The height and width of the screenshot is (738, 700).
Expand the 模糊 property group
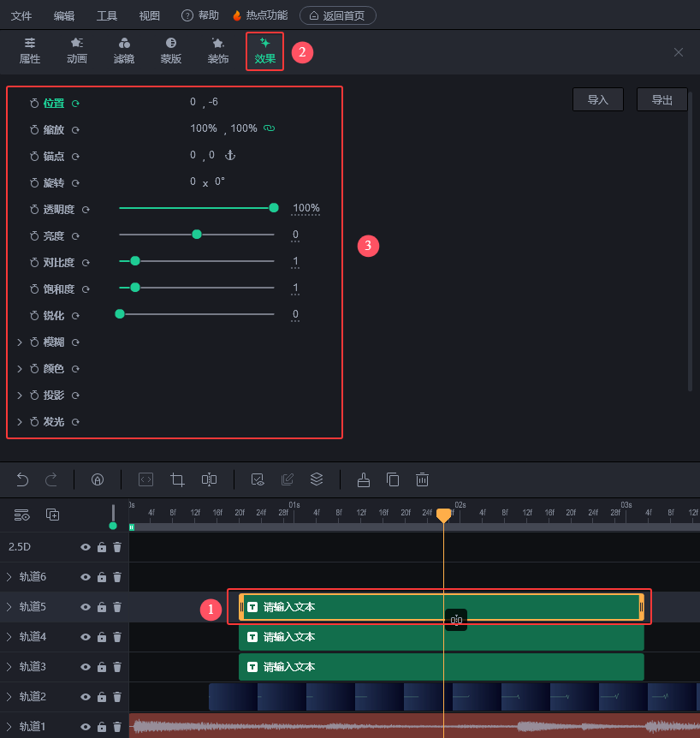click(x=20, y=342)
